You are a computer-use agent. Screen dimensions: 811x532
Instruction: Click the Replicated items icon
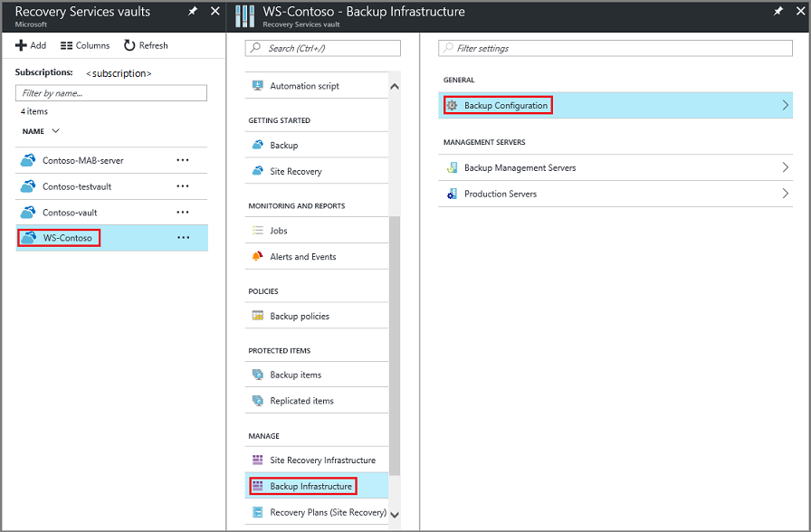point(256,400)
